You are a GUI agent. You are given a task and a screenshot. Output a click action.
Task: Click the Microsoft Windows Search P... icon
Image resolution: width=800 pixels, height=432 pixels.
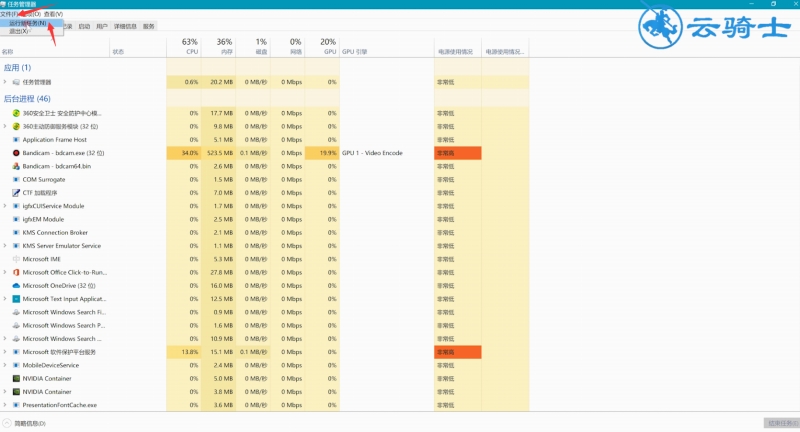16,325
